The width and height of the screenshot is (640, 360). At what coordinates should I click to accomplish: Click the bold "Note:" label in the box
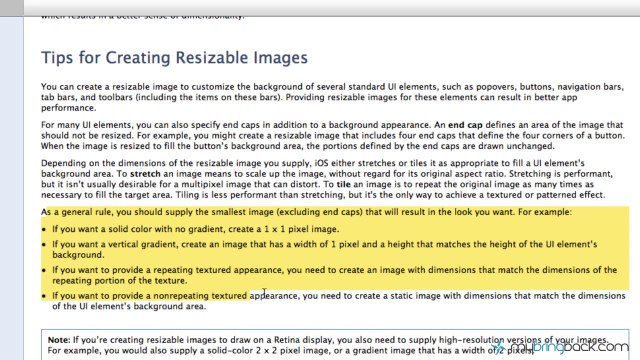(x=59, y=340)
